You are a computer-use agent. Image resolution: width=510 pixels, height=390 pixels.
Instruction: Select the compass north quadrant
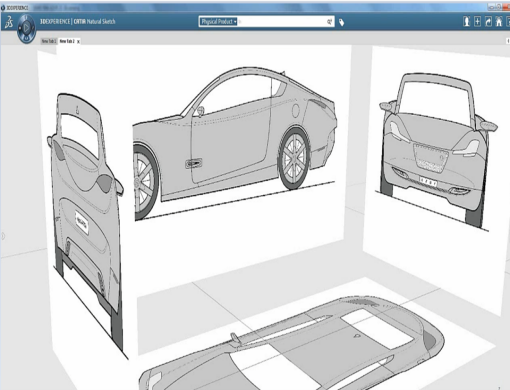click(x=27, y=19)
